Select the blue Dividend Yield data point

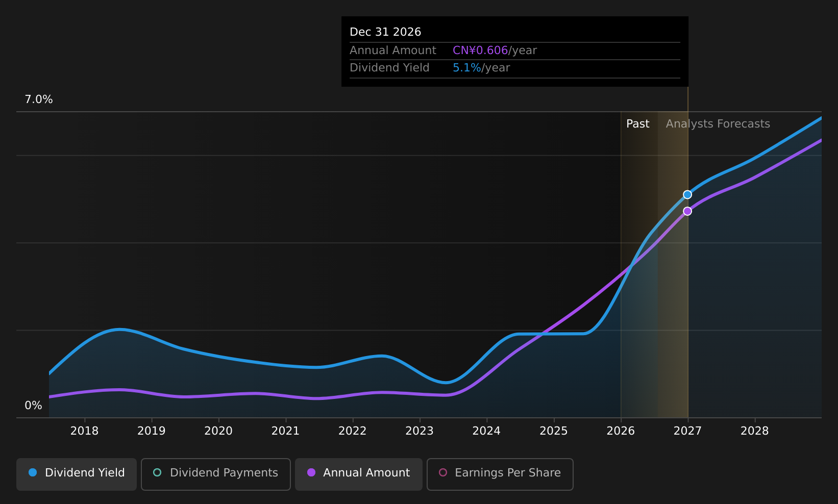(687, 194)
